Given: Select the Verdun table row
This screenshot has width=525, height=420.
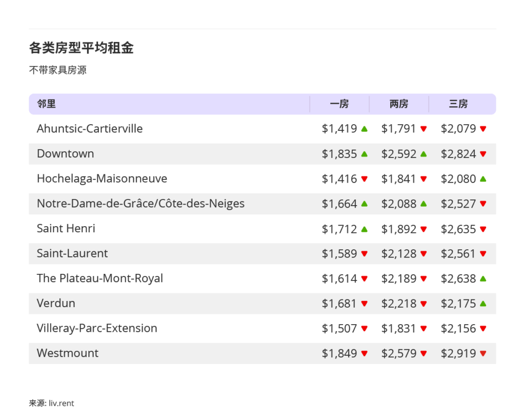Looking at the screenshot, I should pos(205,304).
